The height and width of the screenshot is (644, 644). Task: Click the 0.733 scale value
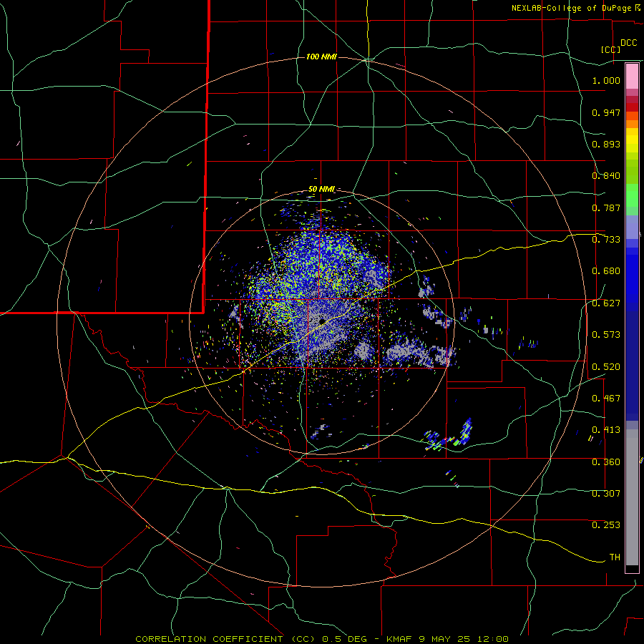(606, 240)
